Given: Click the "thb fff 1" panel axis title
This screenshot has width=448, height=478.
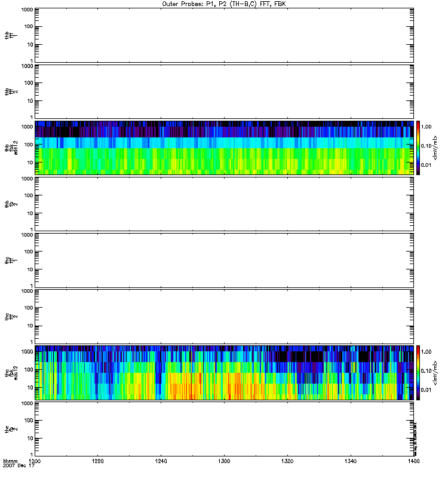Looking at the screenshot, I should click(x=11, y=35).
